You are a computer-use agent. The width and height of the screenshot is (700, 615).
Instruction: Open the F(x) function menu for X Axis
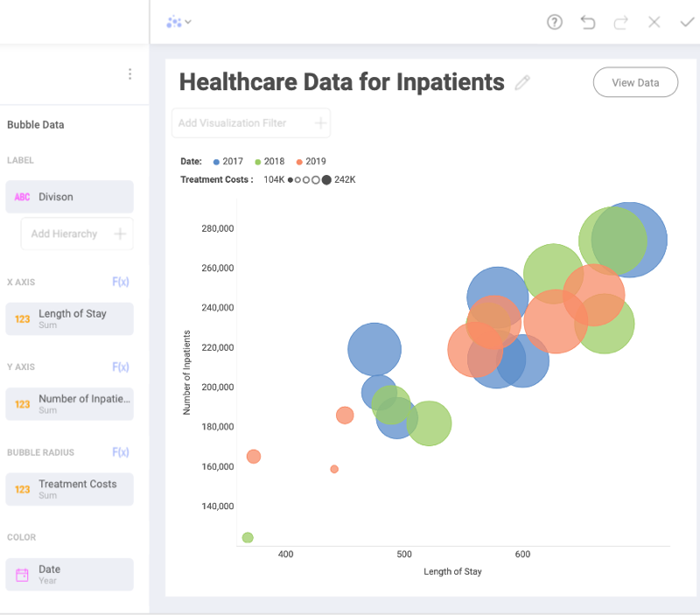121,282
